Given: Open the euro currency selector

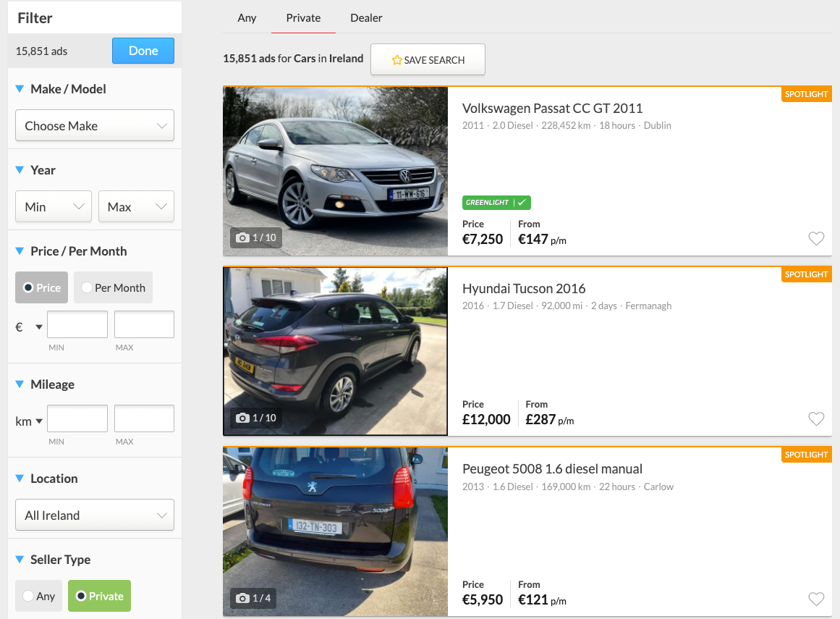Looking at the screenshot, I should tap(29, 327).
